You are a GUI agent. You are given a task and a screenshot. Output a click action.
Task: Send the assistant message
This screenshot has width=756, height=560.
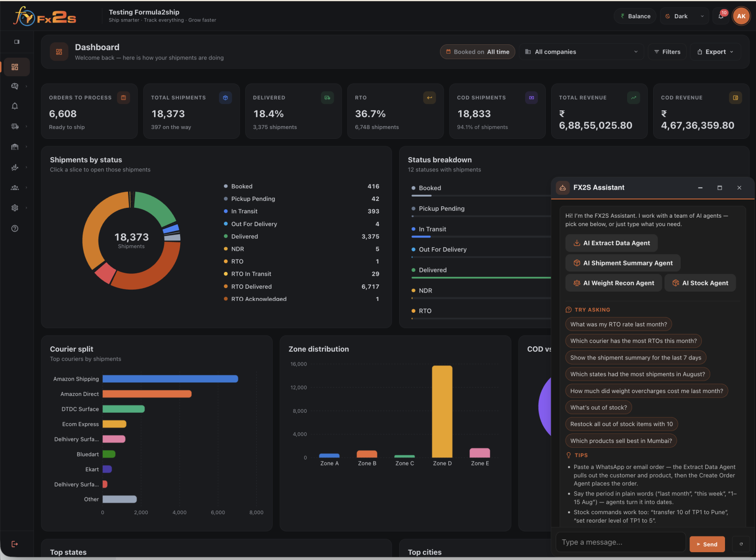tap(707, 544)
